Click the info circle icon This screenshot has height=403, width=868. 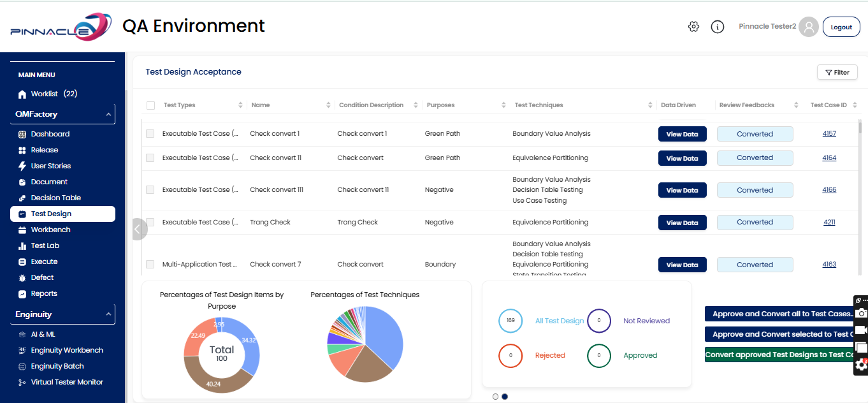pos(718,27)
